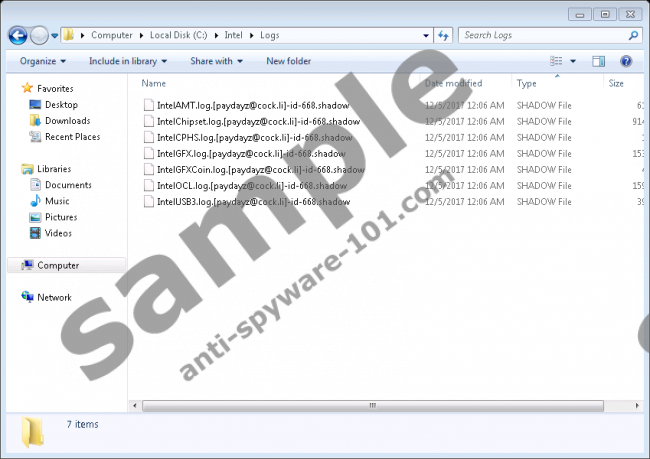Viewport: 650px width, 459px height.
Task: Click the Forward navigation arrow button
Action: 39,36
